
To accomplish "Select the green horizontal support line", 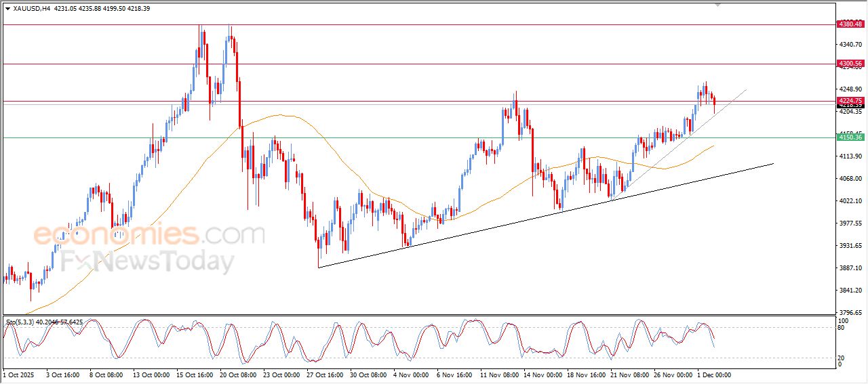I will click(407, 137).
